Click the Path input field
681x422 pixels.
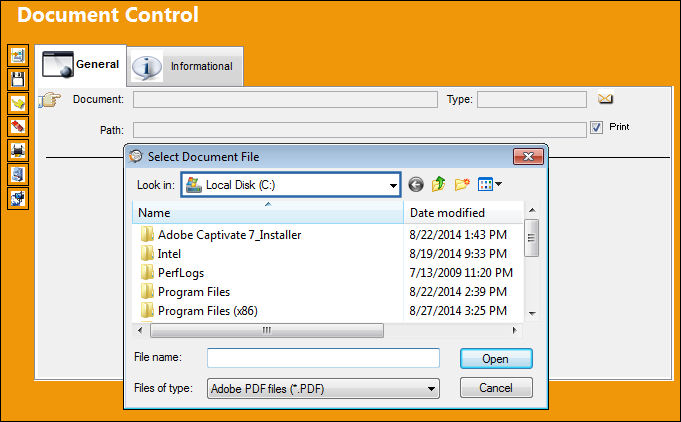tap(360, 130)
